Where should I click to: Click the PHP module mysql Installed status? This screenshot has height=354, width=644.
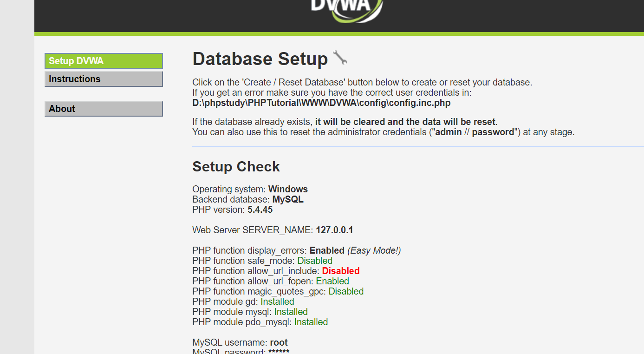[291, 312]
